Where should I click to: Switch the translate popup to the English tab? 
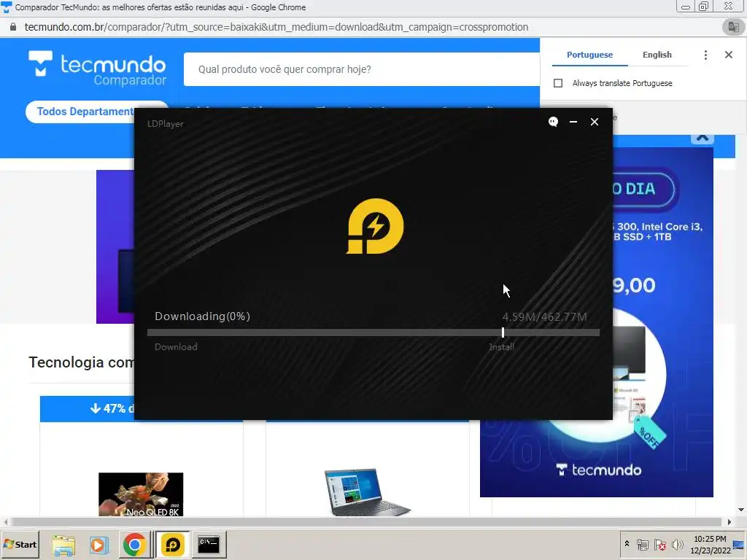tap(657, 55)
